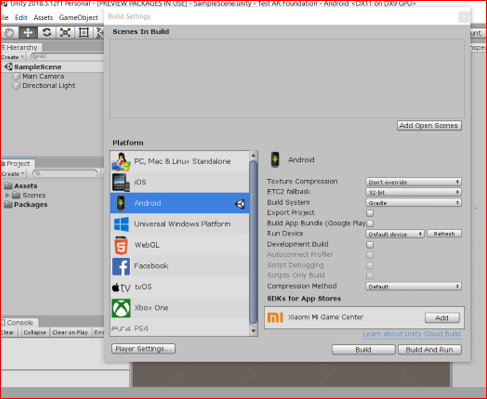Toggle Clear on Play in Console
The width and height of the screenshot is (487, 399).
(70, 332)
